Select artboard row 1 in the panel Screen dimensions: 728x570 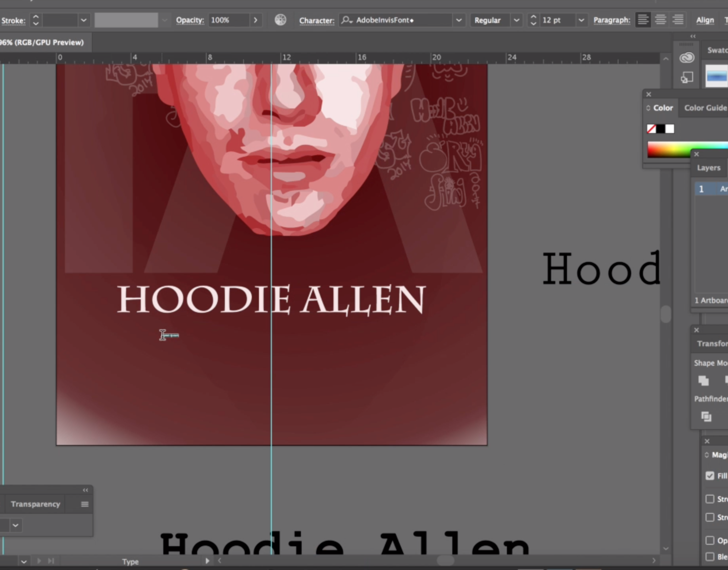click(x=712, y=189)
